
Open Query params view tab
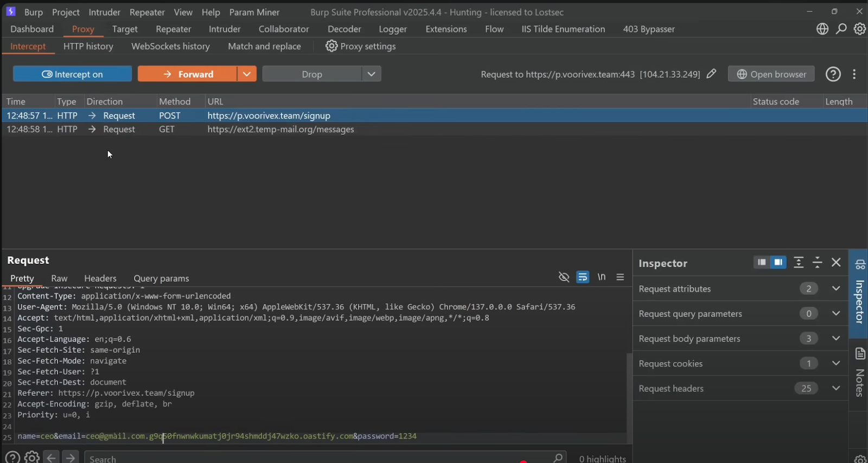click(x=161, y=278)
